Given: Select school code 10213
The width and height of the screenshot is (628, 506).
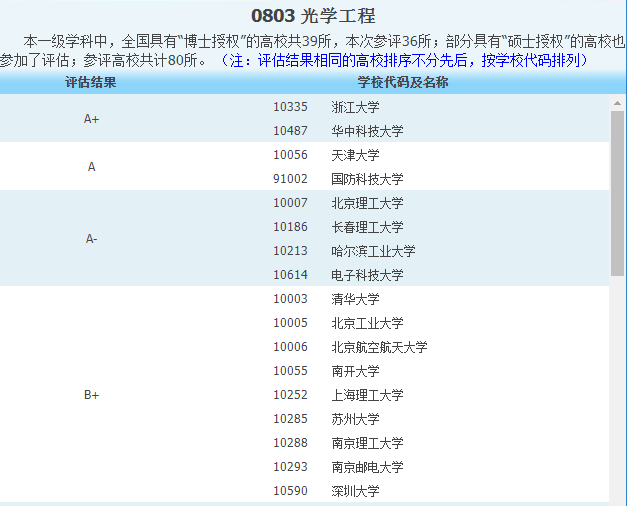Looking at the screenshot, I should [290, 251].
